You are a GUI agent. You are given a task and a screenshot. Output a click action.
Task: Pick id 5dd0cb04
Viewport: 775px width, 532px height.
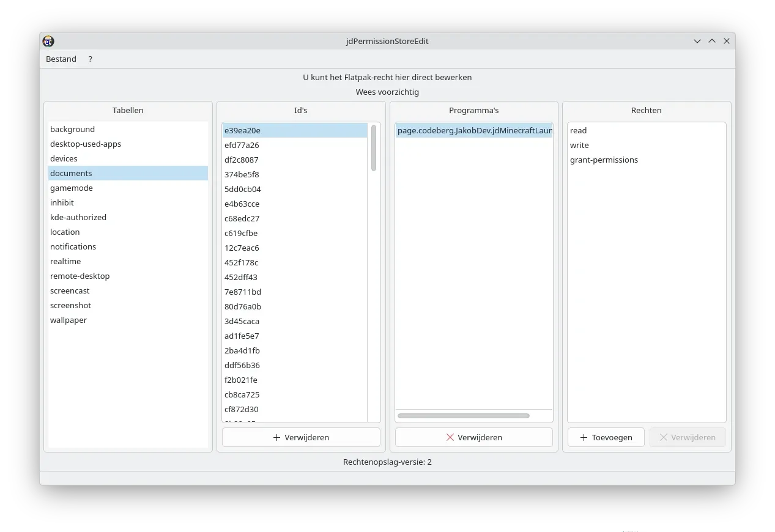295,189
